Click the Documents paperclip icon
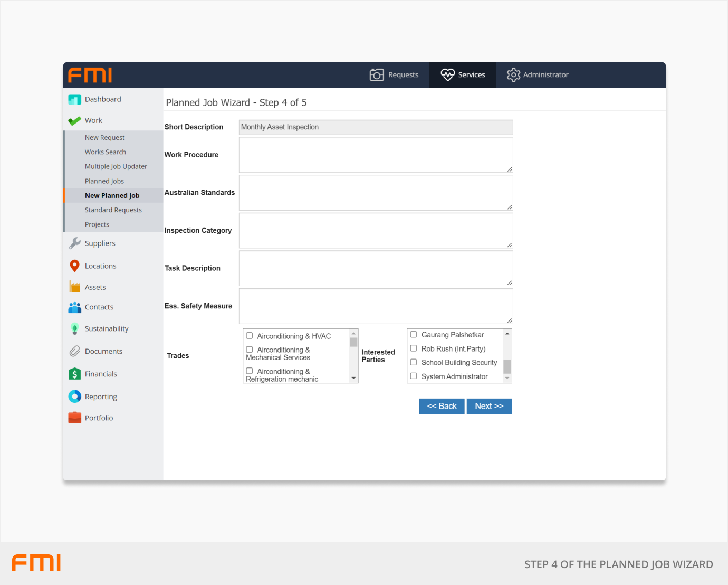 [74, 352]
